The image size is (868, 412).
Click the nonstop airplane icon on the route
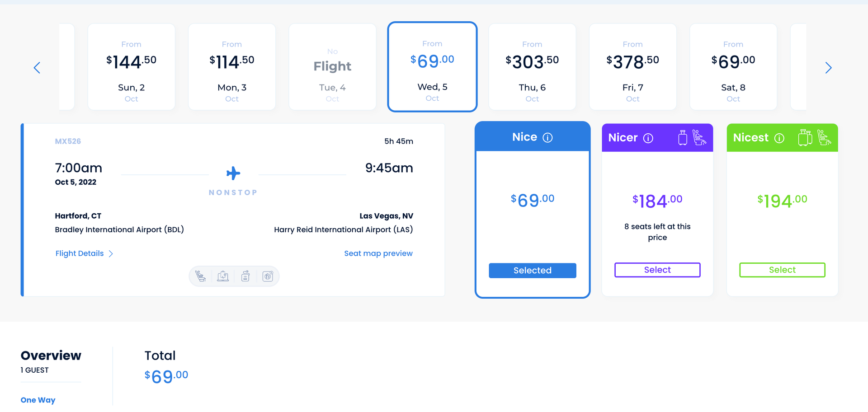point(233,173)
